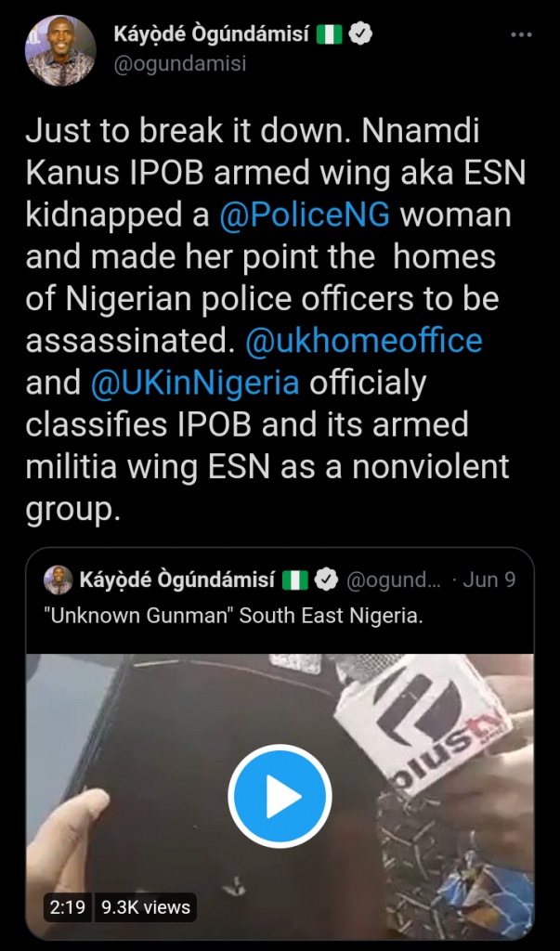This screenshot has height=951, width=560.
Task: Click the verified badge in the quoted tweet
Action: point(327,580)
